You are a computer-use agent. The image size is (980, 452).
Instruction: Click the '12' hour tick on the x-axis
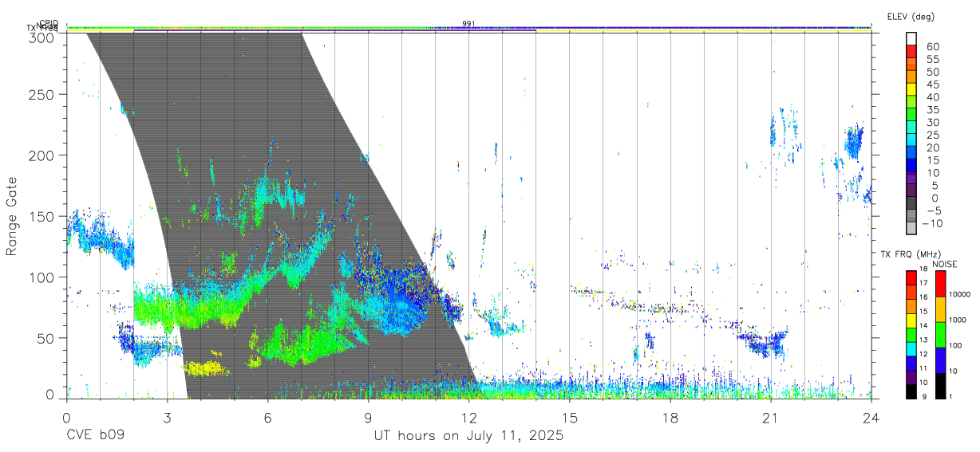(x=468, y=417)
